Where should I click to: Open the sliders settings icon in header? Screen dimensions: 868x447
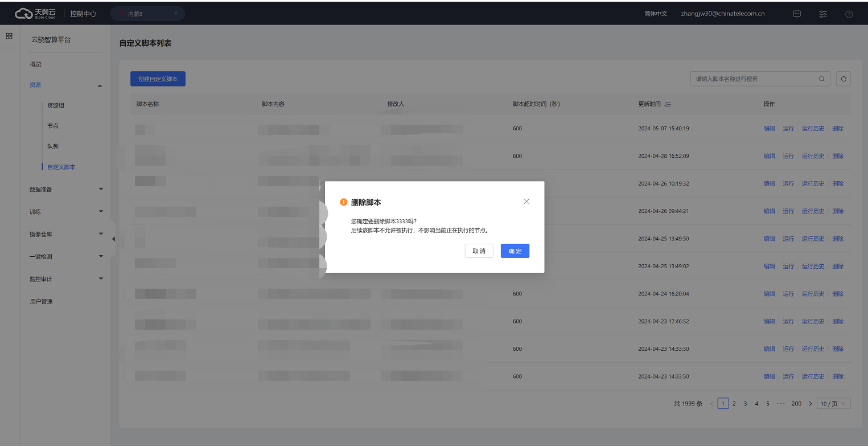pyautogui.click(x=823, y=14)
